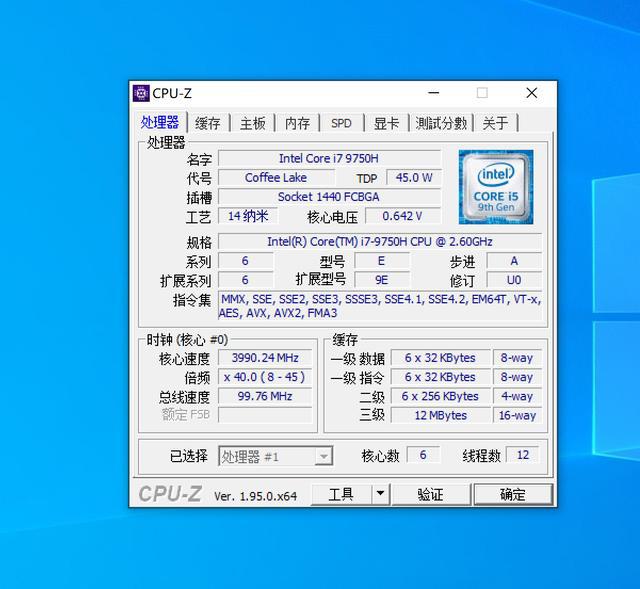Close the CPU-Z window
This screenshot has width=640, height=589.
[x=531, y=93]
